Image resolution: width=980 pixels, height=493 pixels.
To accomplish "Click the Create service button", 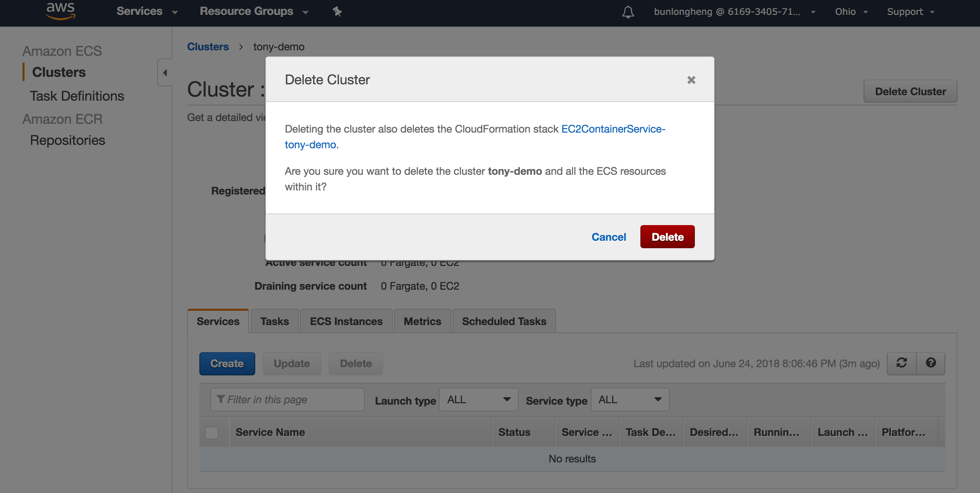I will tap(227, 363).
